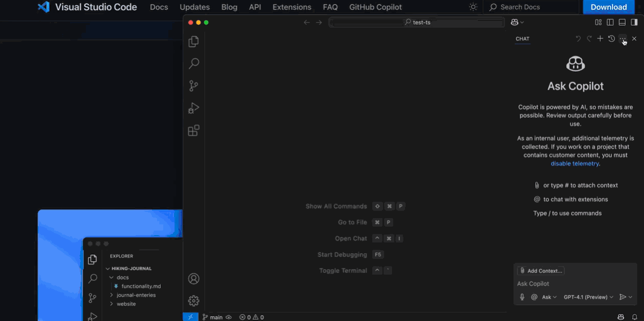Toggle the website light/dark theme sun icon

point(473,7)
